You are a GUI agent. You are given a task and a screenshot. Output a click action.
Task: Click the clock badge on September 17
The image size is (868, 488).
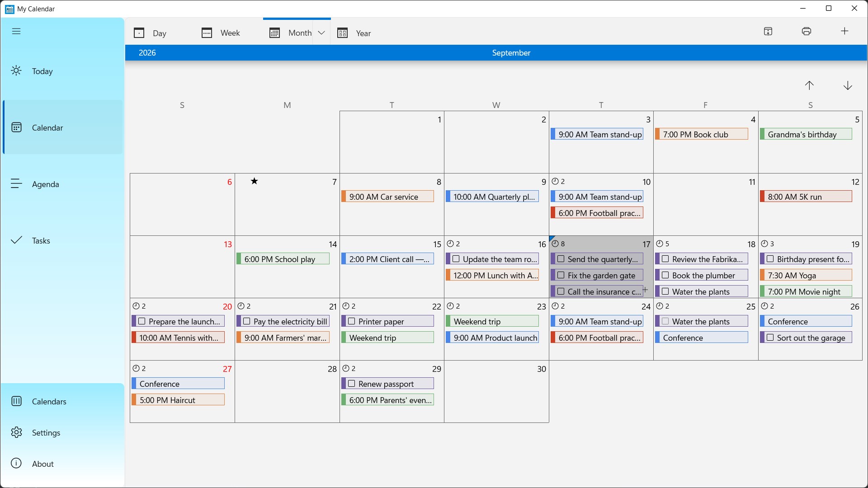click(x=559, y=244)
